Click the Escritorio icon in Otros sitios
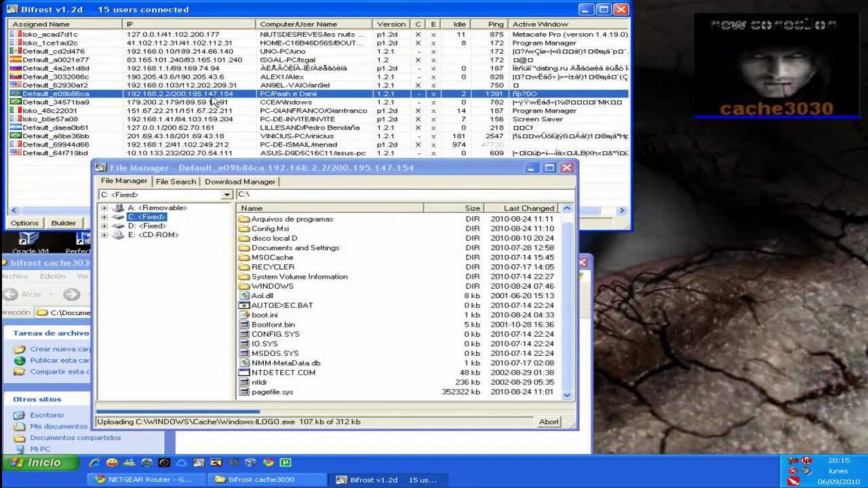 (20, 415)
